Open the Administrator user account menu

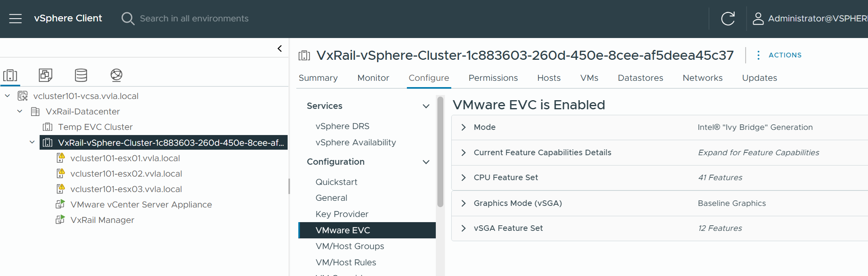(810, 19)
